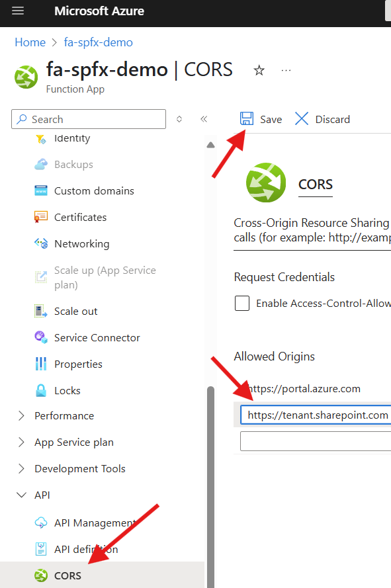
Task: Open Backups menu item
Action: pos(73,165)
